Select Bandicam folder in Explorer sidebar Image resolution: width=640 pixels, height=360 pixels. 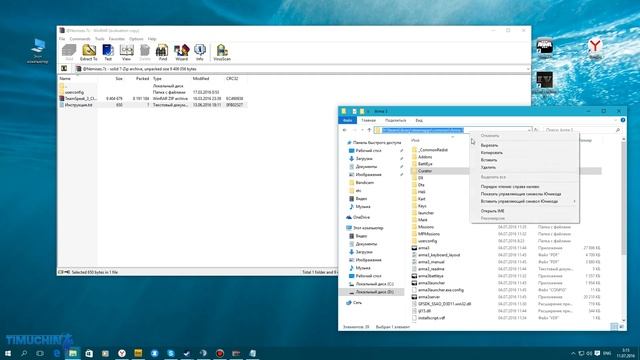click(x=364, y=182)
